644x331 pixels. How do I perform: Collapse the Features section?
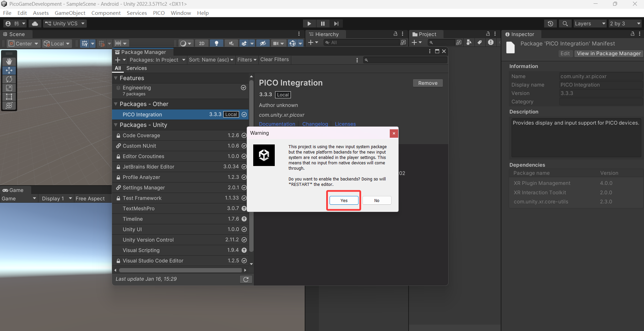116,78
